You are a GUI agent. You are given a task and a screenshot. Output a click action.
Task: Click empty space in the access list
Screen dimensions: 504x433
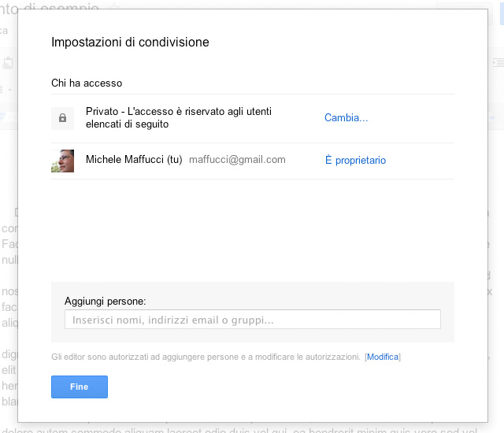tap(252, 228)
